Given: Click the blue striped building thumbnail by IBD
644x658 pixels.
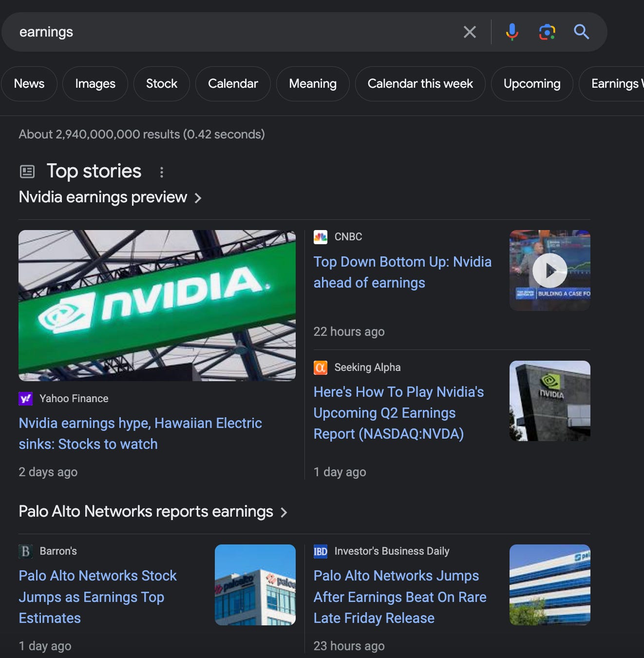Looking at the screenshot, I should click(550, 585).
